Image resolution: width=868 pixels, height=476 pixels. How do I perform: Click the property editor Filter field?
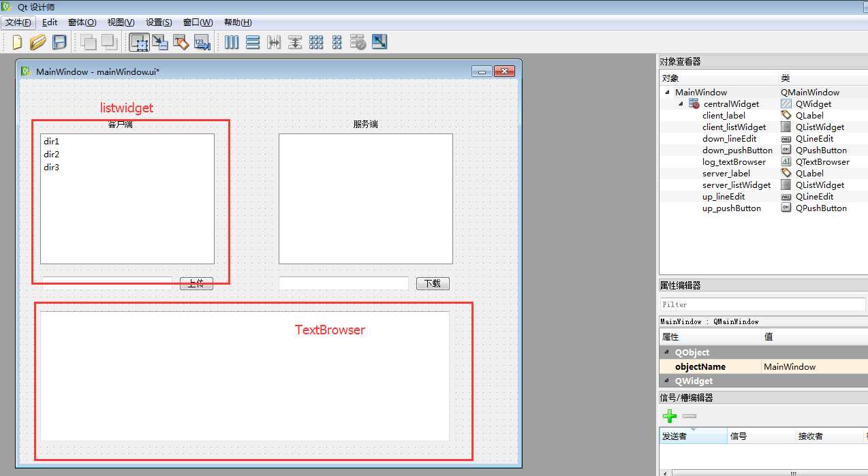pos(762,304)
